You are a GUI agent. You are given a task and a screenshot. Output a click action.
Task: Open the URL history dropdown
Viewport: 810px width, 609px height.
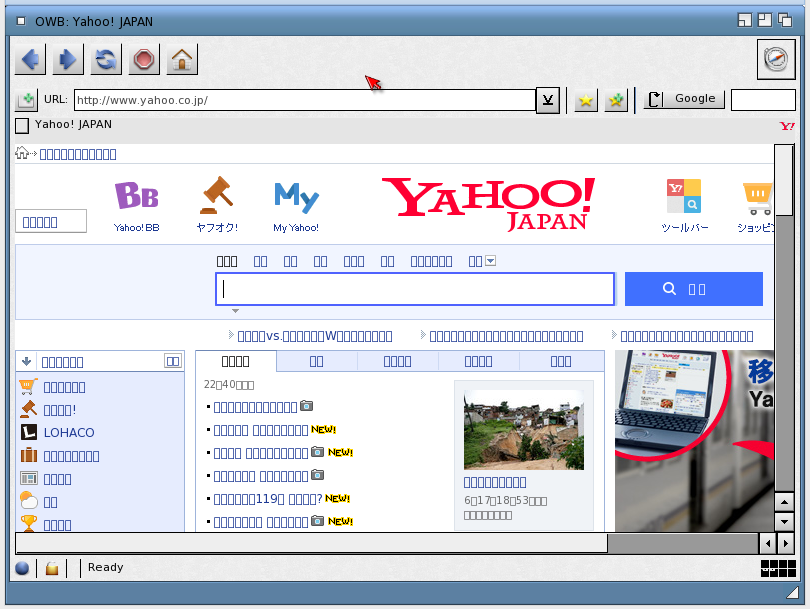(547, 100)
